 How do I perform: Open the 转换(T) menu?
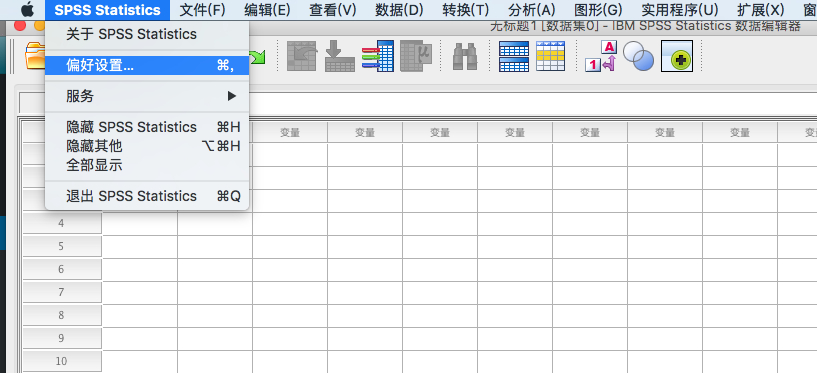[x=466, y=9]
